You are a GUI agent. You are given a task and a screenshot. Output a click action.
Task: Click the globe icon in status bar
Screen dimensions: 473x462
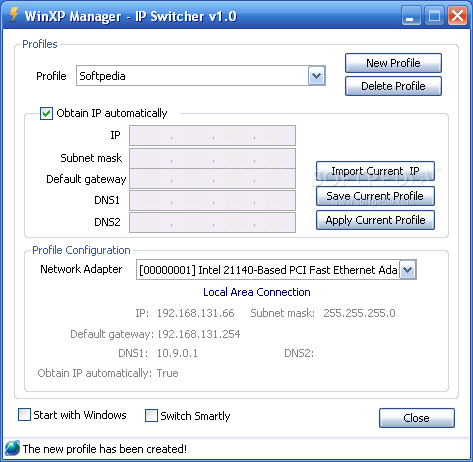12,448
